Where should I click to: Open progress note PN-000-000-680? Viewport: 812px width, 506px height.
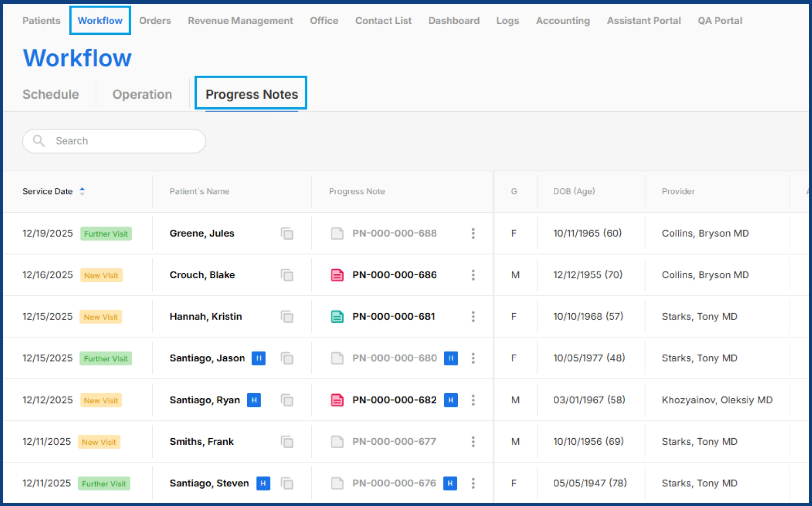394,358
